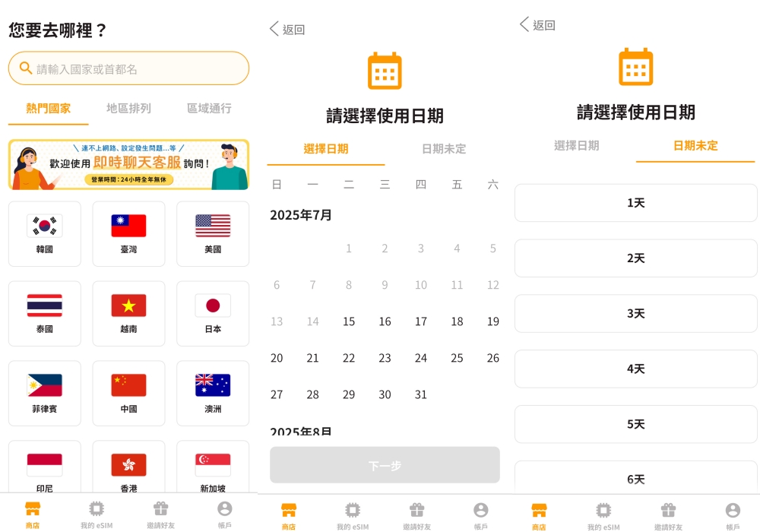The image size is (760, 532).
Task: Switch to the 區域通行 tab
Action: (x=209, y=109)
